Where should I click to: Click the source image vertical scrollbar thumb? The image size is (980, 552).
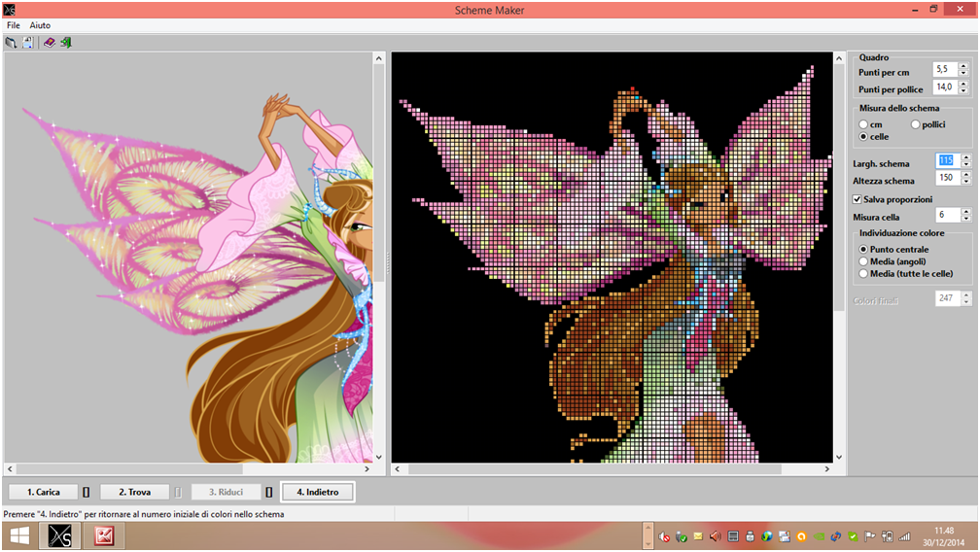pyautogui.click(x=379, y=173)
